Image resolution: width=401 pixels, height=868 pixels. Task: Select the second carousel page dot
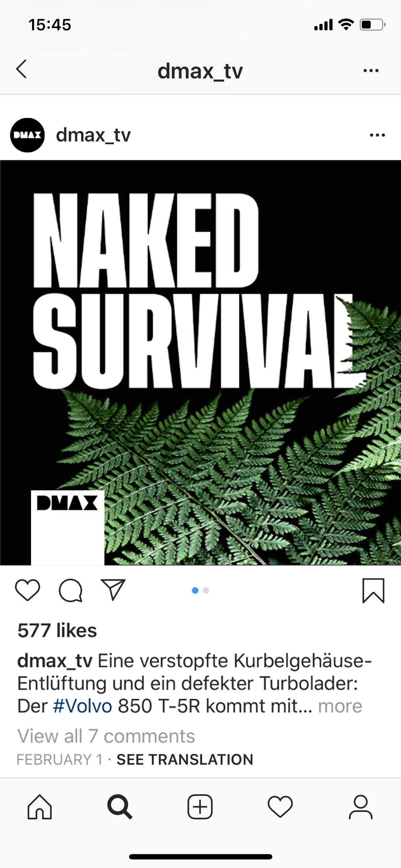coord(206,590)
